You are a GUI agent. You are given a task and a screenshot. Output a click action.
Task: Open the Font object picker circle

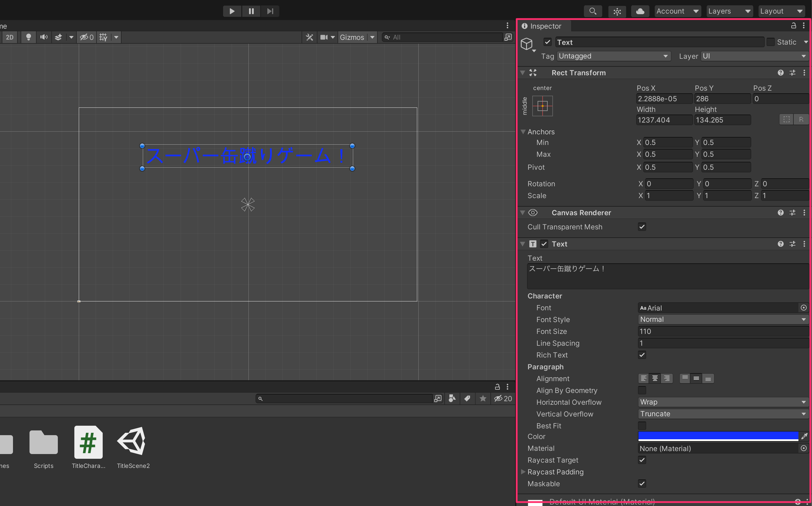coord(804,308)
